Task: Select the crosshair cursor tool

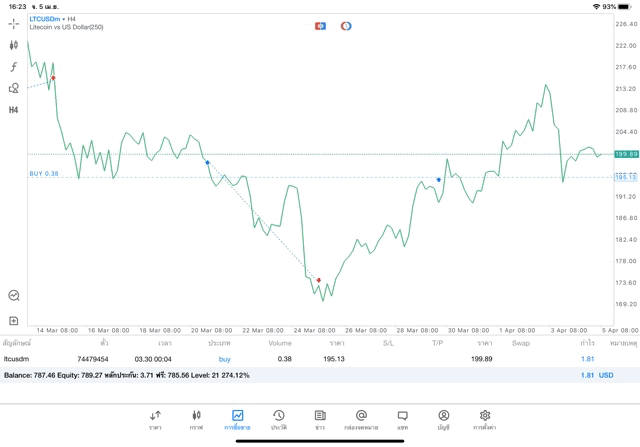Action: click(x=13, y=24)
